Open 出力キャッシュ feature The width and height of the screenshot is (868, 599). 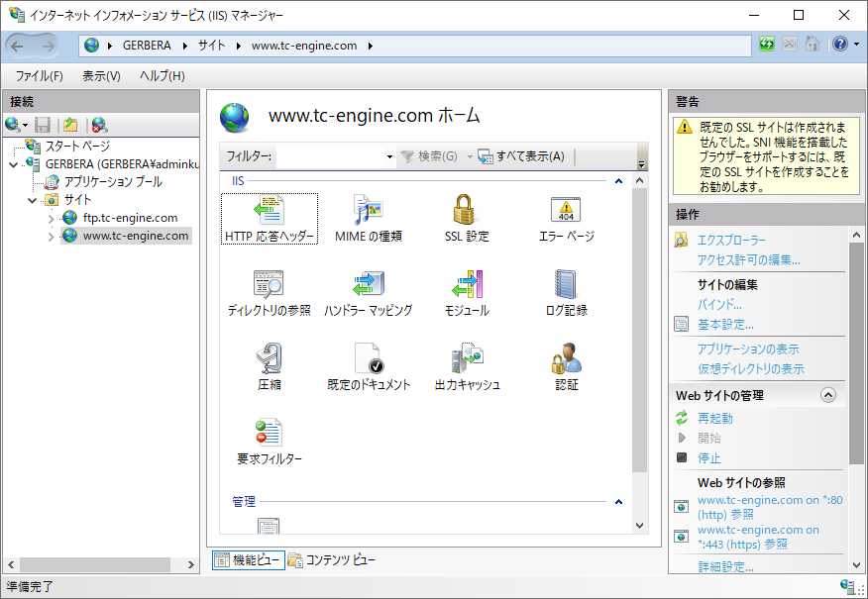tap(467, 366)
